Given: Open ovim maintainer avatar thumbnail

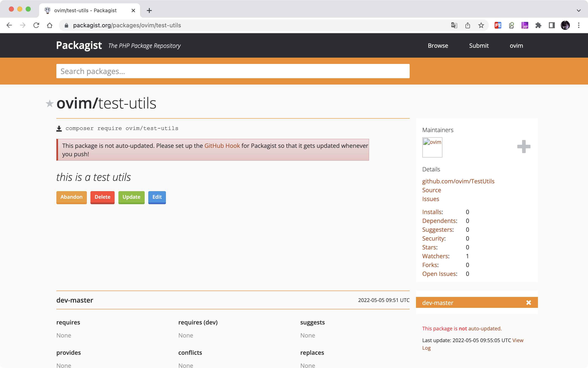Looking at the screenshot, I should tap(432, 147).
